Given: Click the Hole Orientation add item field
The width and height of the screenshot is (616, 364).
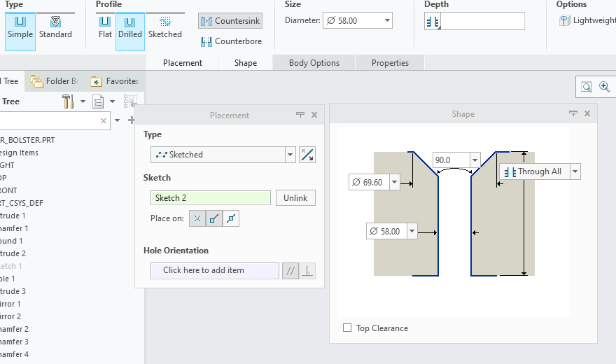Looking at the screenshot, I should 214,270.
